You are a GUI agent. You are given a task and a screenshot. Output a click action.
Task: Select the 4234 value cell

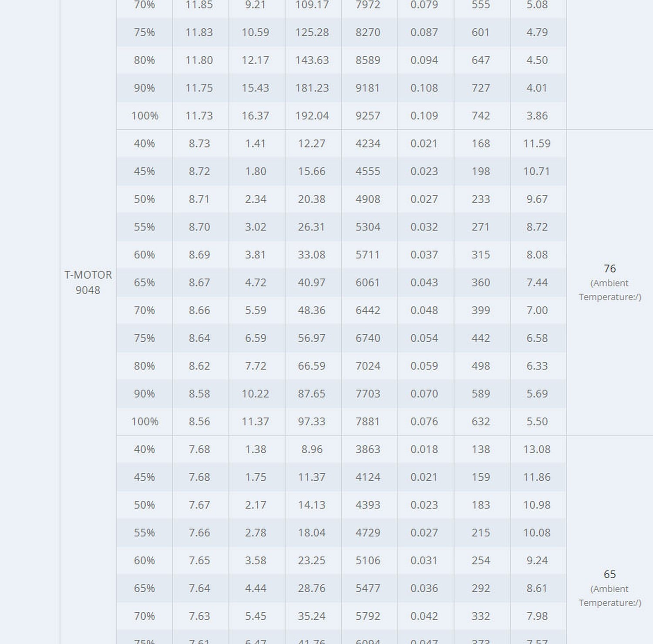click(368, 144)
